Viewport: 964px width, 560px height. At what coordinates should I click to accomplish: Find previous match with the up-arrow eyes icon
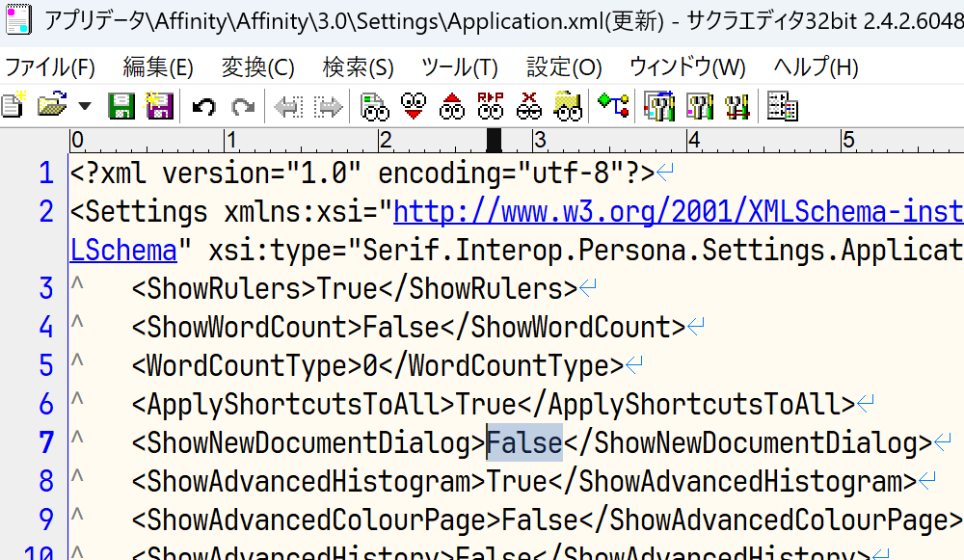tap(452, 106)
